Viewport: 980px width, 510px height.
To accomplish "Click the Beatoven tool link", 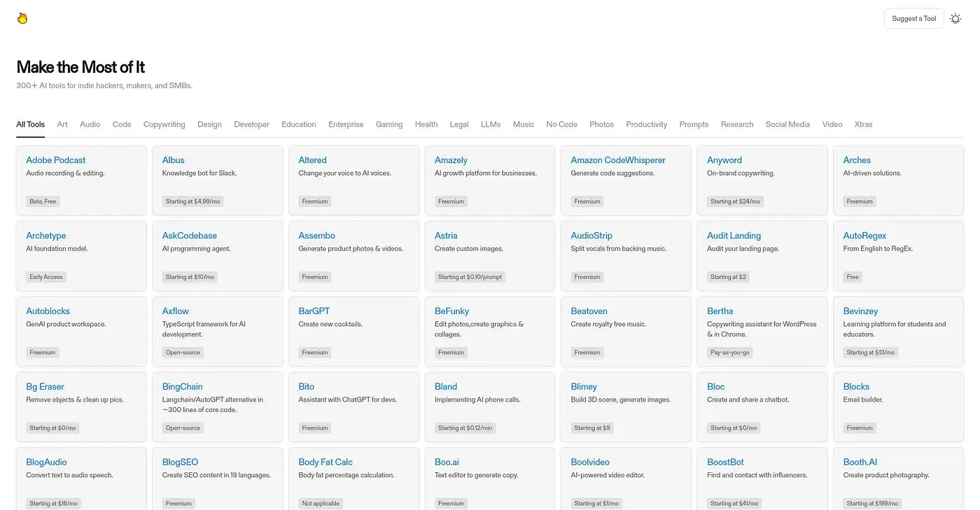I will 589,311.
